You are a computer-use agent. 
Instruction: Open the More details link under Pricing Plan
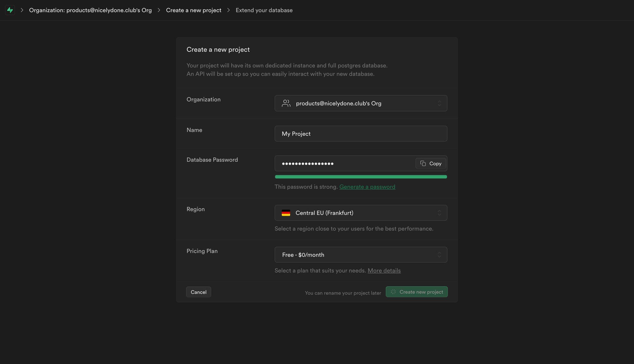pos(384,270)
